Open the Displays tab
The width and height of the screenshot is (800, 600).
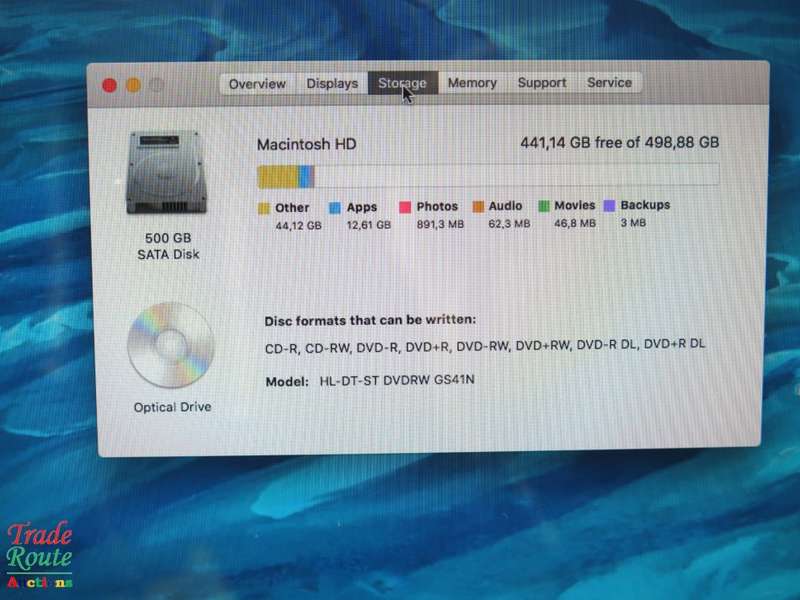tap(332, 83)
